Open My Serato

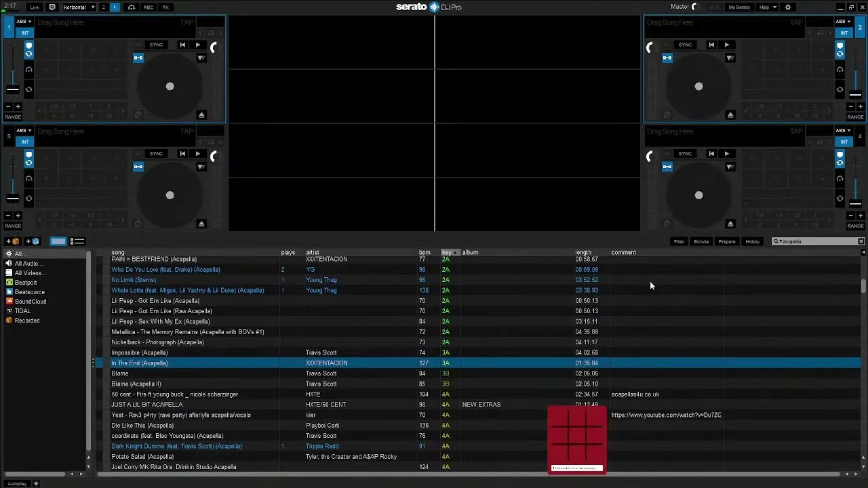738,7
